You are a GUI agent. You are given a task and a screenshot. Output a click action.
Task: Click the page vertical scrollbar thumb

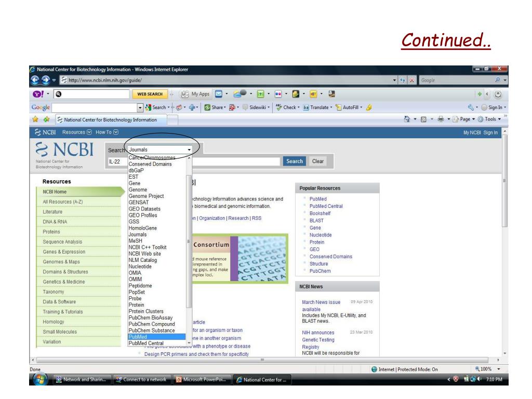point(504,180)
